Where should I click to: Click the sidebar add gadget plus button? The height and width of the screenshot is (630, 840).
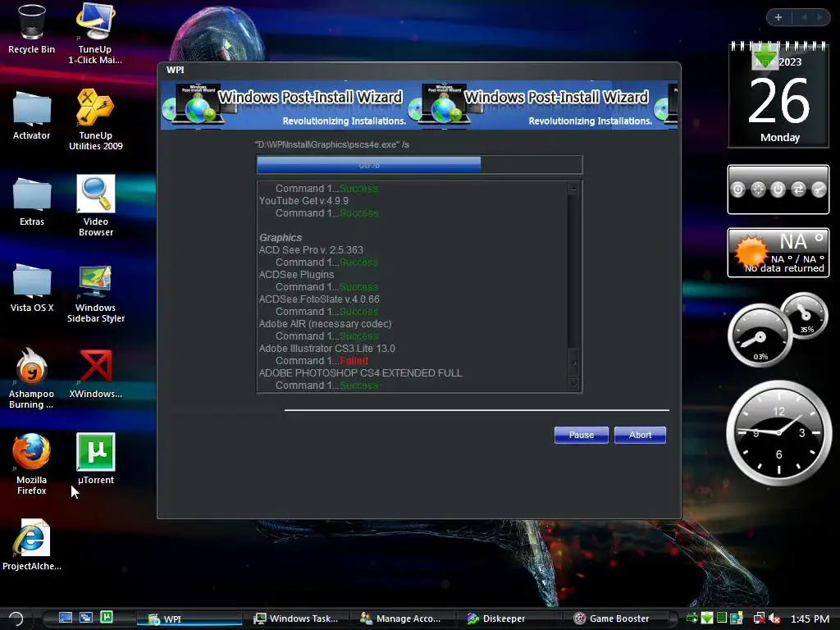[778, 17]
